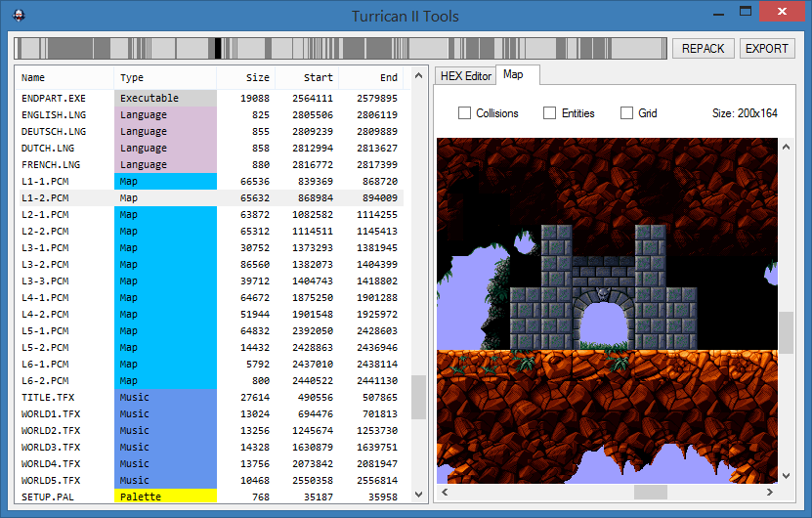The width and height of the screenshot is (812, 518).
Task: Click end offset 2441130
Action: click(377, 380)
